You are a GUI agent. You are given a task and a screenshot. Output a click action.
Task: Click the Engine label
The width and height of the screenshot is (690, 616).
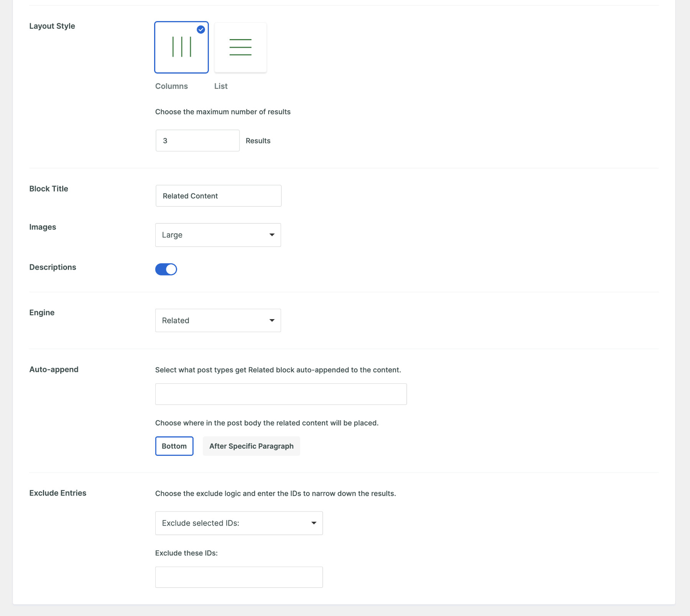point(42,313)
